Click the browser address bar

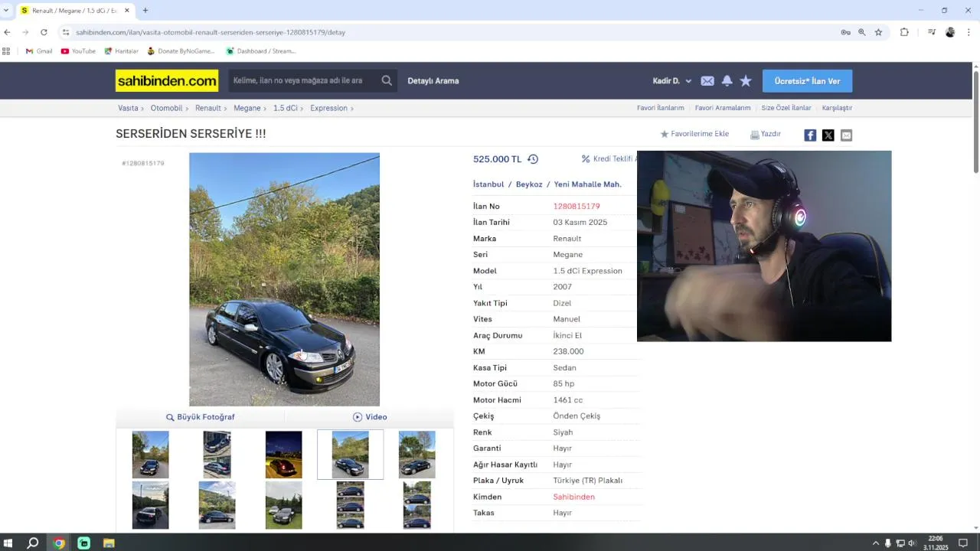click(452, 32)
